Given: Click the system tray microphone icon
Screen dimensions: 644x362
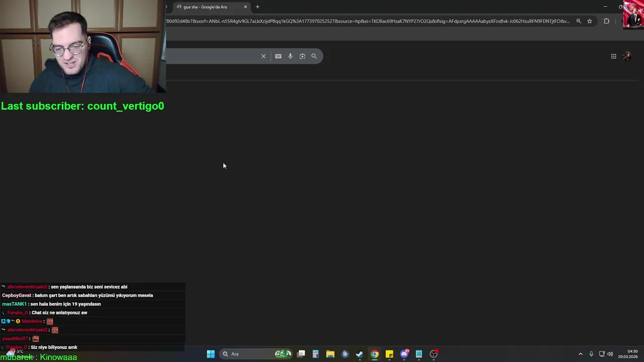Looking at the screenshot, I should click(591, 354).
